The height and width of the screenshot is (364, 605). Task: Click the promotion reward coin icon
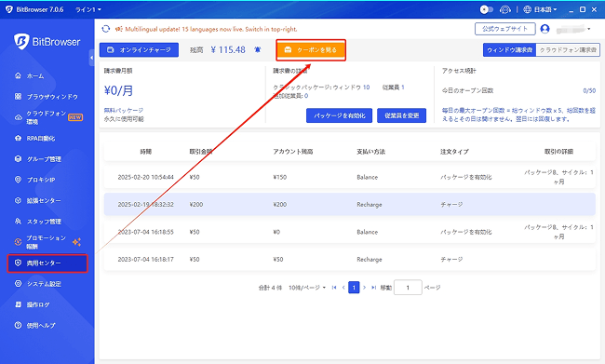[x=18, y=242]
